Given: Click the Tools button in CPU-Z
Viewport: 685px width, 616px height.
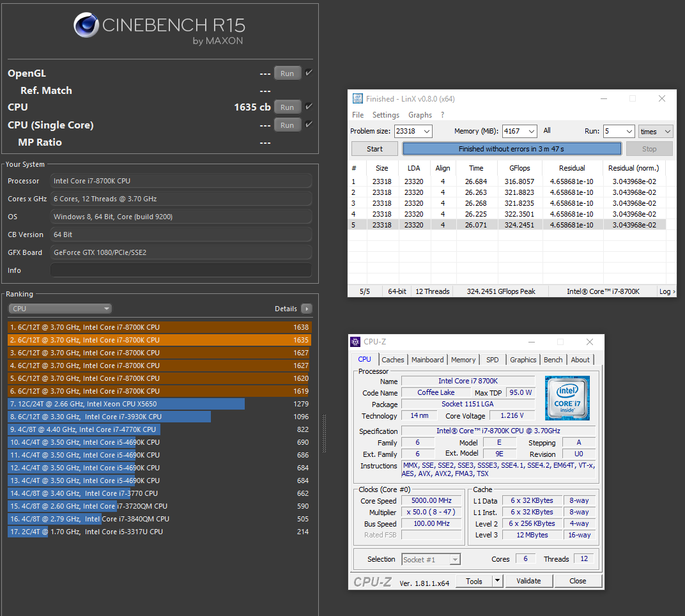Looking at the screenshot, I should pyautogui.click(x=474, y=581).
